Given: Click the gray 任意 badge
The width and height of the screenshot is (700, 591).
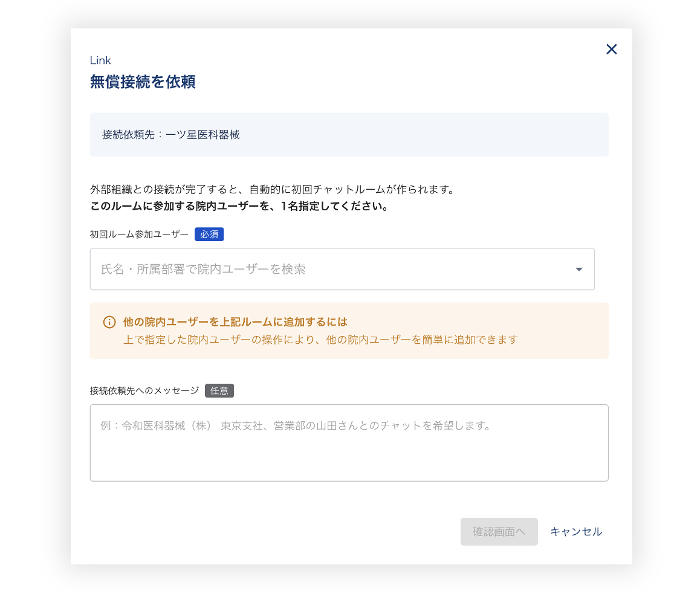Looking at the screenshot, I should 219,391.
